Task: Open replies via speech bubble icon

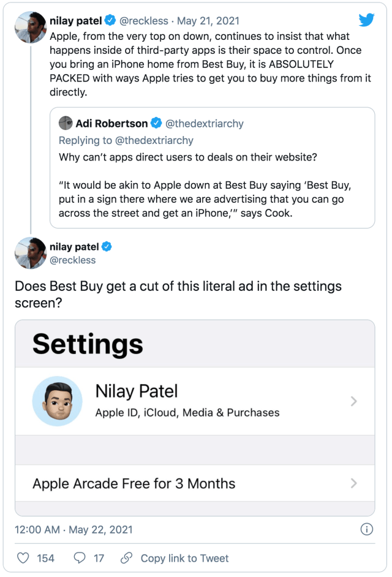Action: coord(80,558)
